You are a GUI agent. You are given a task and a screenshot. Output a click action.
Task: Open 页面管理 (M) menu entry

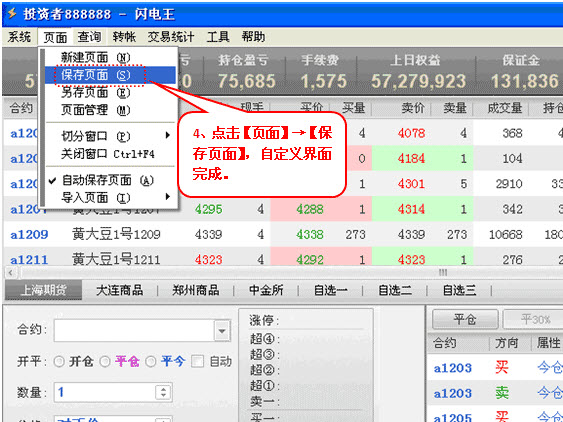click(x=110, y=110)
